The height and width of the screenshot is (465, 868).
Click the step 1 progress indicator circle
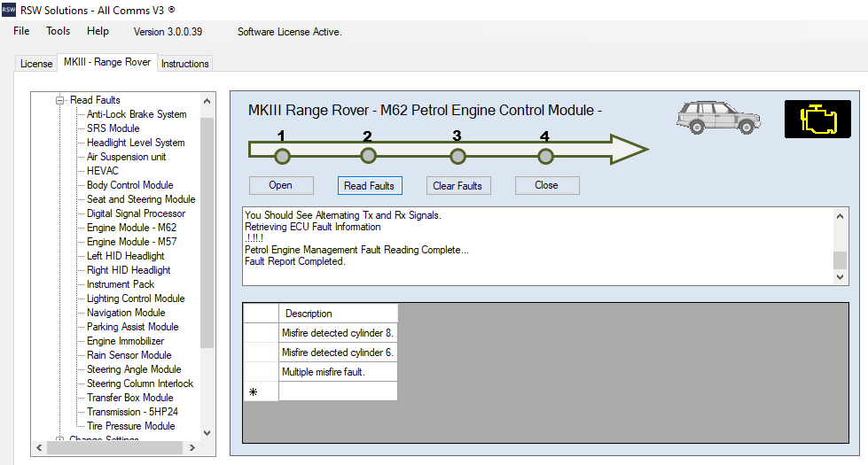coord(282,157)
